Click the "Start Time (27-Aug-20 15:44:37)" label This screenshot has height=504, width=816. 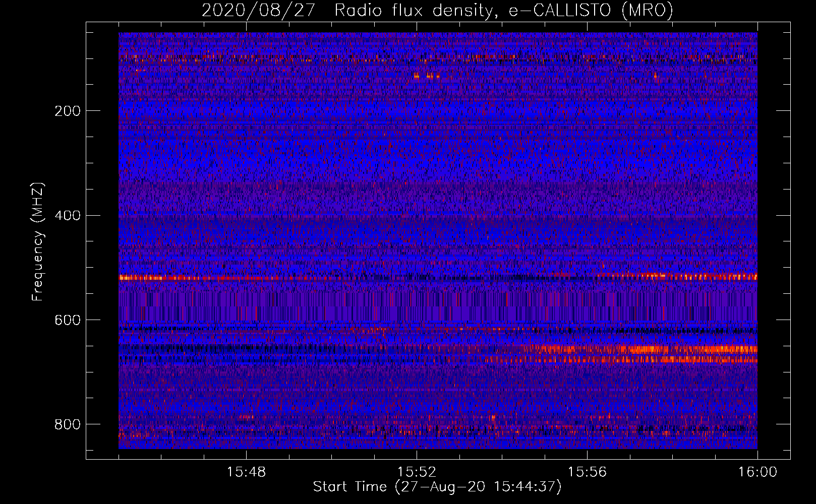click(437, 487)
